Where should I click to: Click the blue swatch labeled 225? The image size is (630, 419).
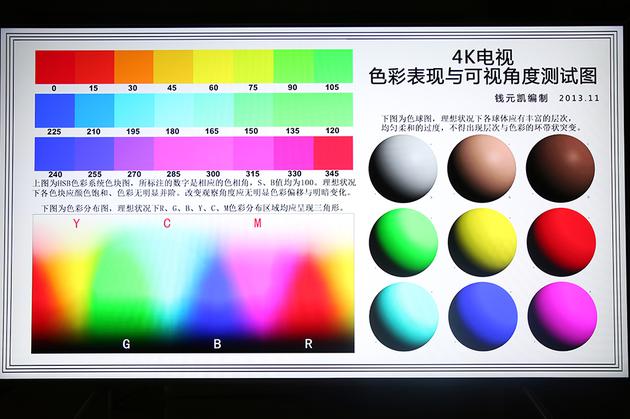(54, 109)
